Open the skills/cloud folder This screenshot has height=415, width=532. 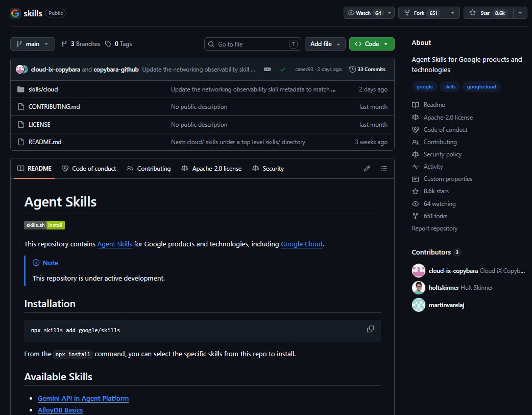pos(43,89)
